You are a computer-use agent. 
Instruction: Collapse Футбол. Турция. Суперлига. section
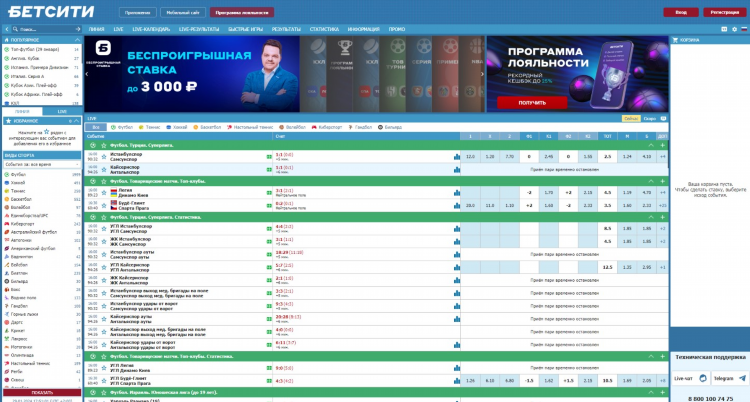(651, 145)
